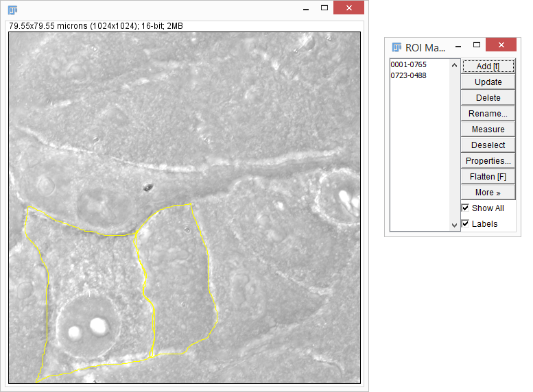Delete the selected ROI
This screenshot has height=392, width=533.
click(x=488, y=98)
